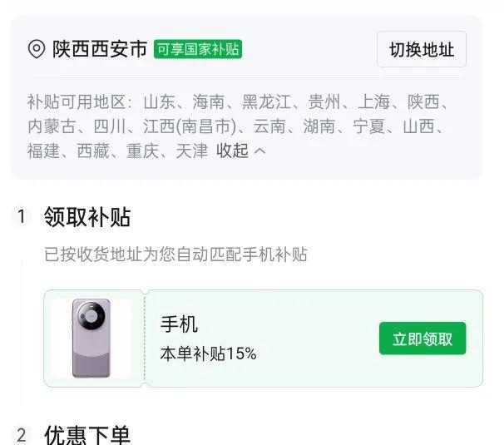The image size is (504, 445).
Task: Open the purple phone thumbnail
Action: 91,339
